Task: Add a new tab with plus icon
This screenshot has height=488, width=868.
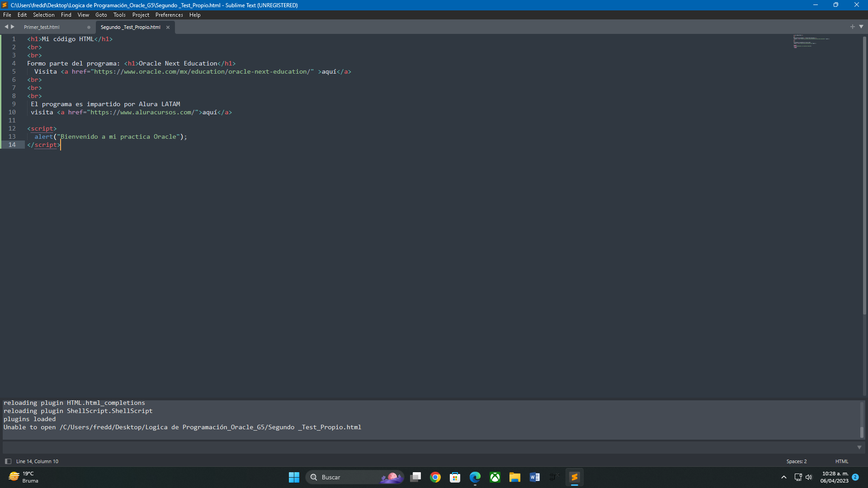Action: pyautogui.click(x=853, y=27)
